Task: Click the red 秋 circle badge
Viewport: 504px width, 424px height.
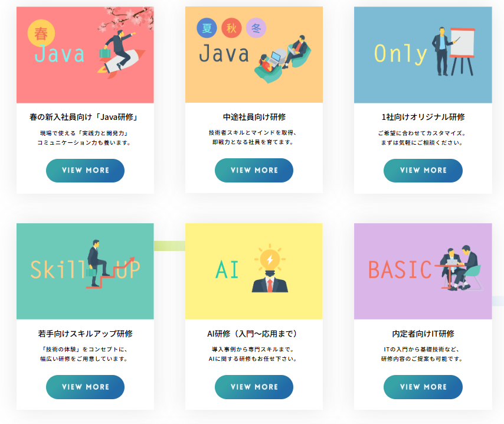Action: pos(231,28)
